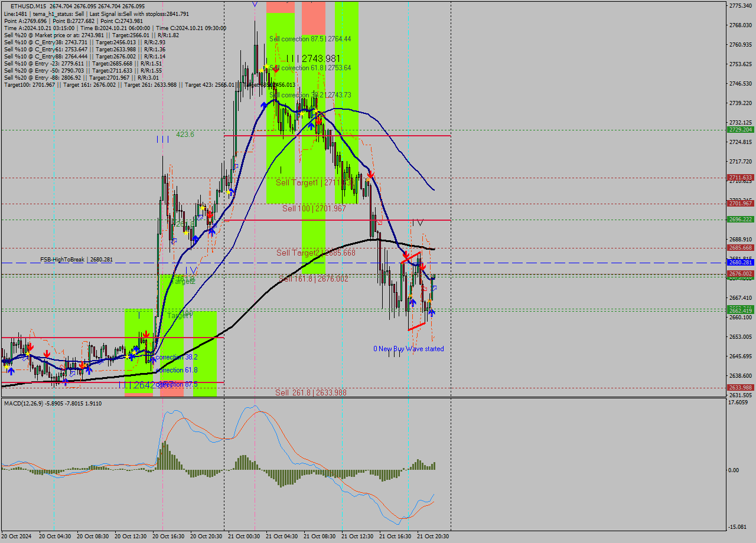The image size is (756, 543).
Task: Select the 'FSB-HighToBreak | 2680.281' label
Action: [76, 259]
